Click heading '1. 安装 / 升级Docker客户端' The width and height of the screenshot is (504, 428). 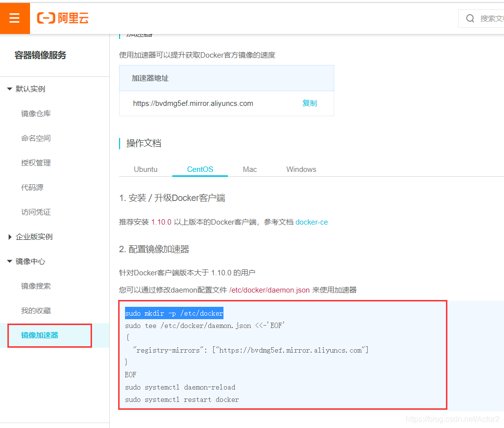172,198
